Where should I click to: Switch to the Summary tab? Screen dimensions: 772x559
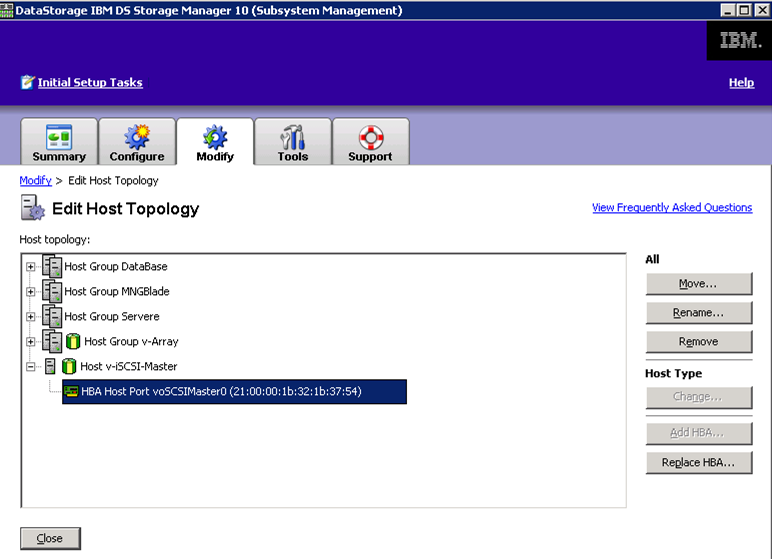click(x=59, y=142)
